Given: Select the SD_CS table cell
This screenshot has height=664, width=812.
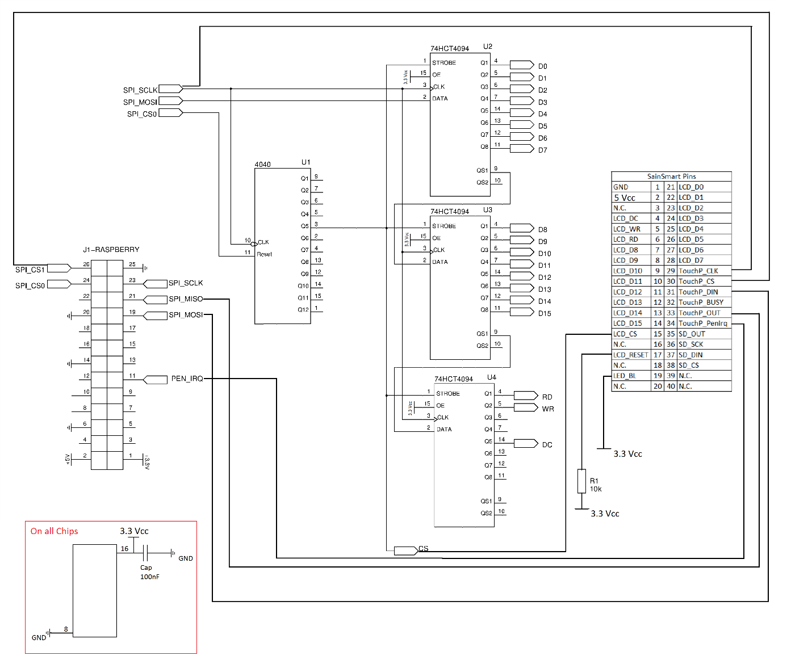Looking at the screenshot, I should [704, 365].
